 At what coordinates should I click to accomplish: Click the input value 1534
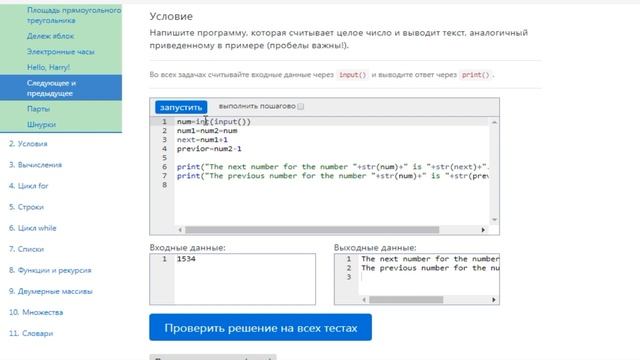tap(186, 259)
